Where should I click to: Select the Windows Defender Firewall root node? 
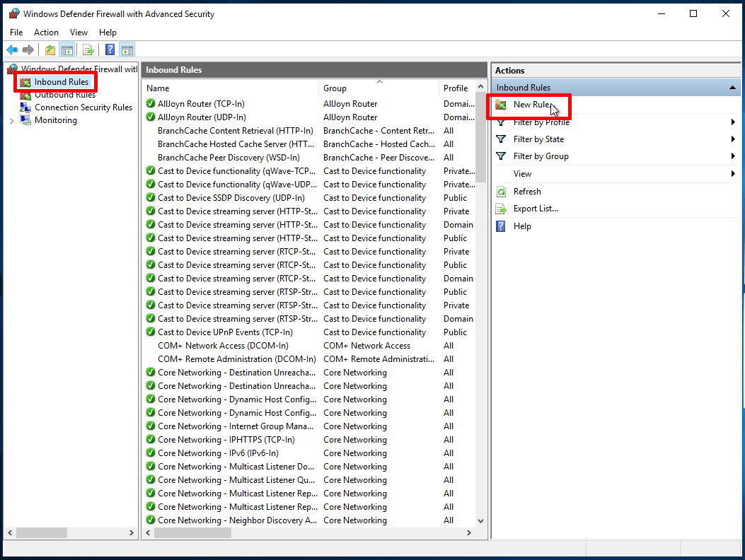click(x=79, y=69)
